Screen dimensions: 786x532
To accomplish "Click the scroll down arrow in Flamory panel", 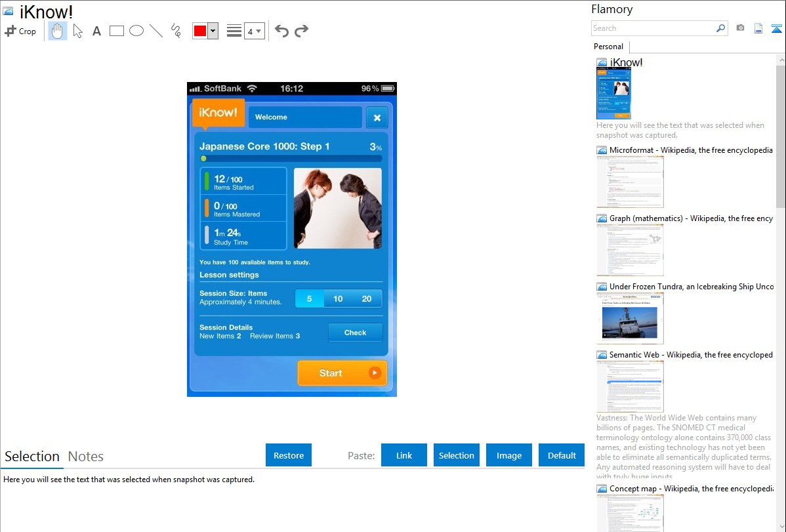I will tap(781, 527).
